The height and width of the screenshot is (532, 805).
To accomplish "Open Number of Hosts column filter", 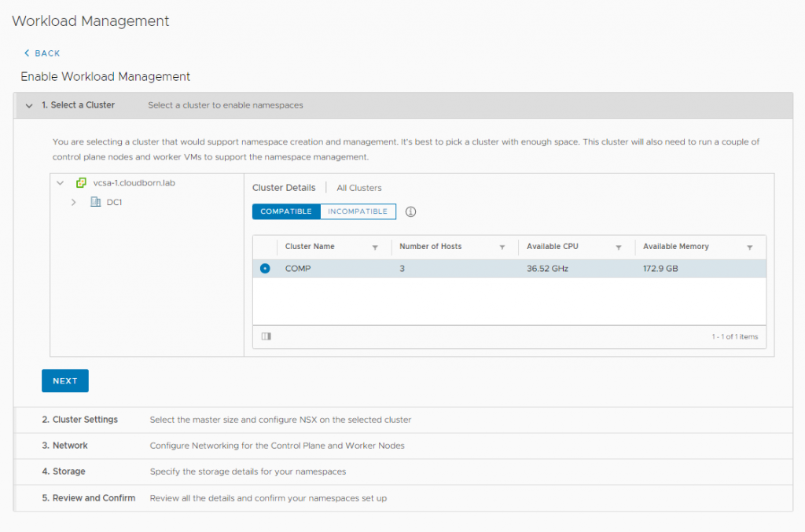I will pos(502,248).
